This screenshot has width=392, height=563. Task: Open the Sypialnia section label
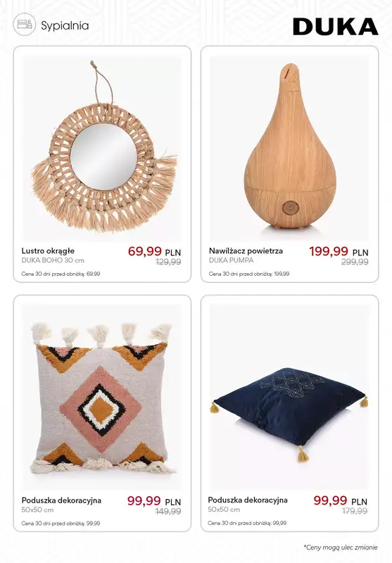(65, 25)
